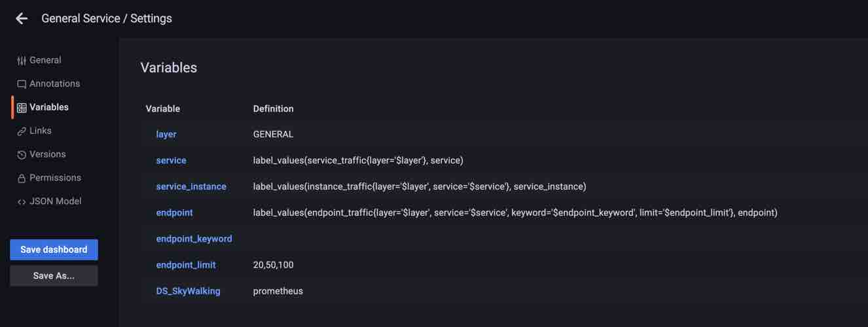Click the Links chain icon
The width and height of the screenshot is (868, 327).
(x=22, y=131)
